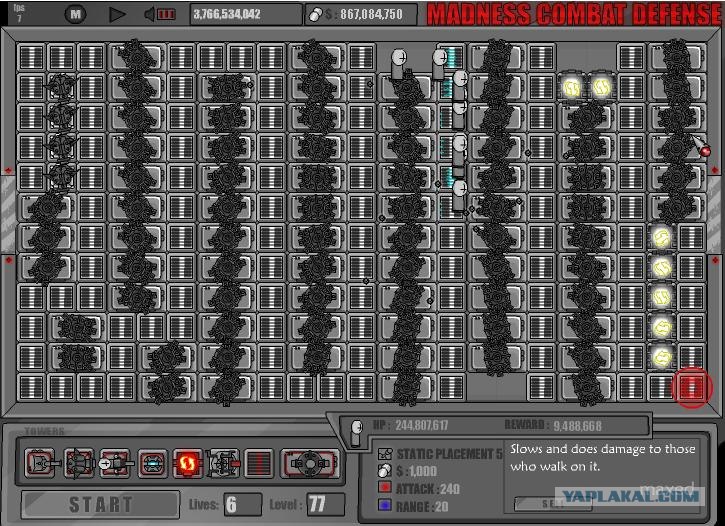Select the red-circled highlighted grid tile
The height and width of the screenshot is (526, 725).
pos(692,387)
